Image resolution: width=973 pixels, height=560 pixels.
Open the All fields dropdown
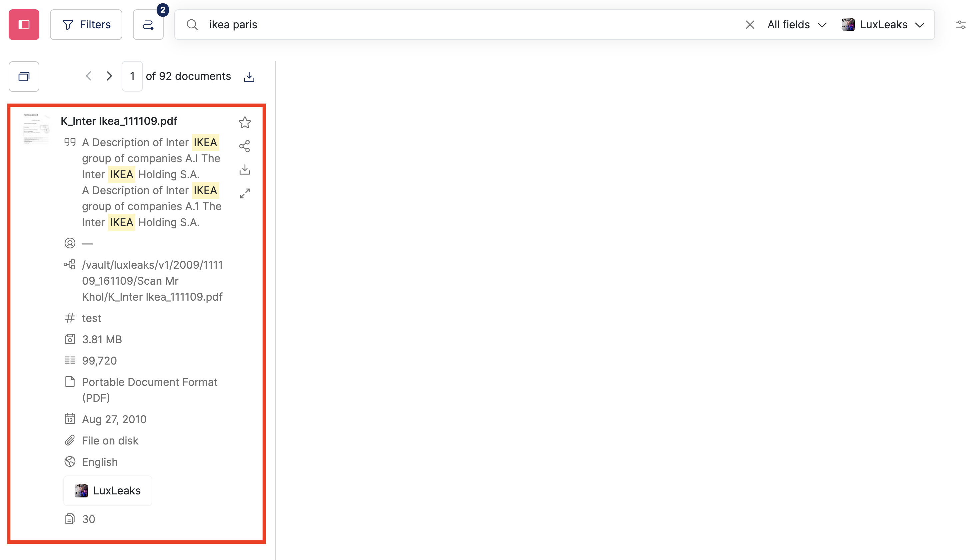click(x=796, y=24)
